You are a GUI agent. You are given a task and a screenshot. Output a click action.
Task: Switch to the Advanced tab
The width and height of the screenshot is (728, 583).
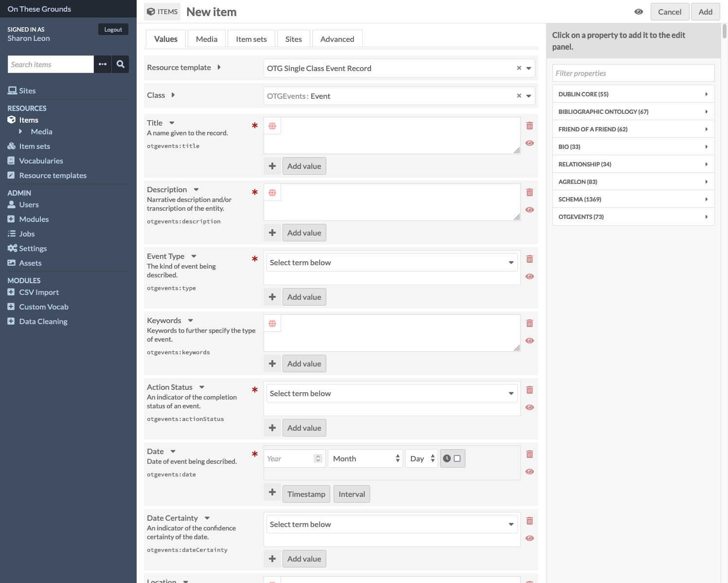(337, 39)
